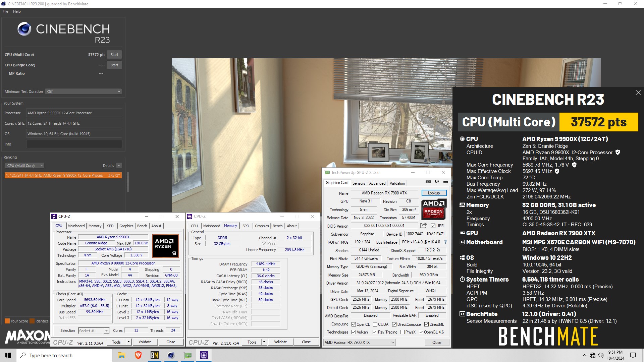Expand the ranking Details dropdown arrow
This screenshot has height=362, width=644.
point(119,166)
